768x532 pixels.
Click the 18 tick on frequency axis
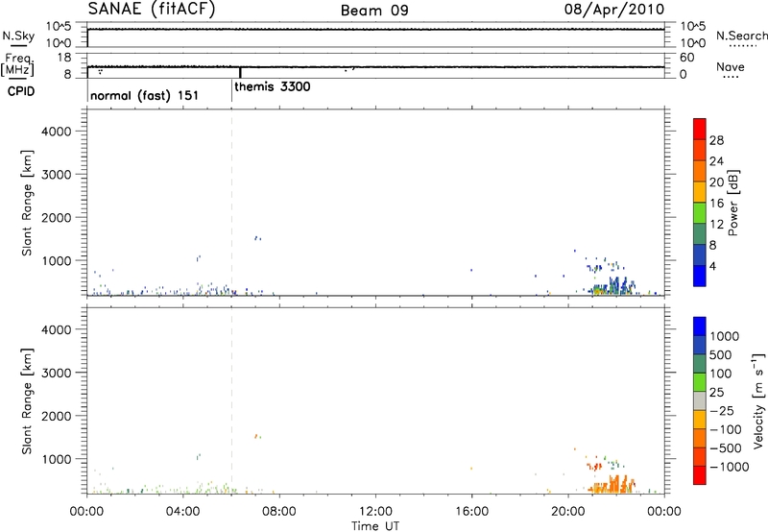pyautogui.click(x=64, y=58)
